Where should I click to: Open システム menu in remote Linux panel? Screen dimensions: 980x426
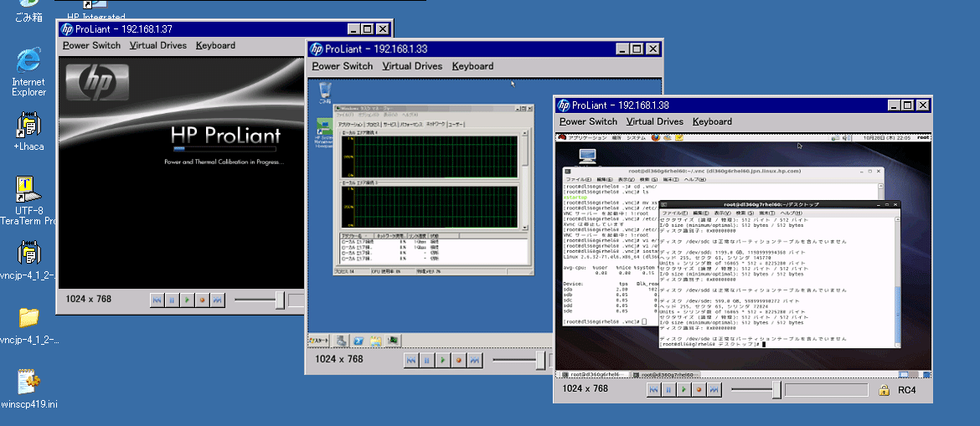click(637, 137)
